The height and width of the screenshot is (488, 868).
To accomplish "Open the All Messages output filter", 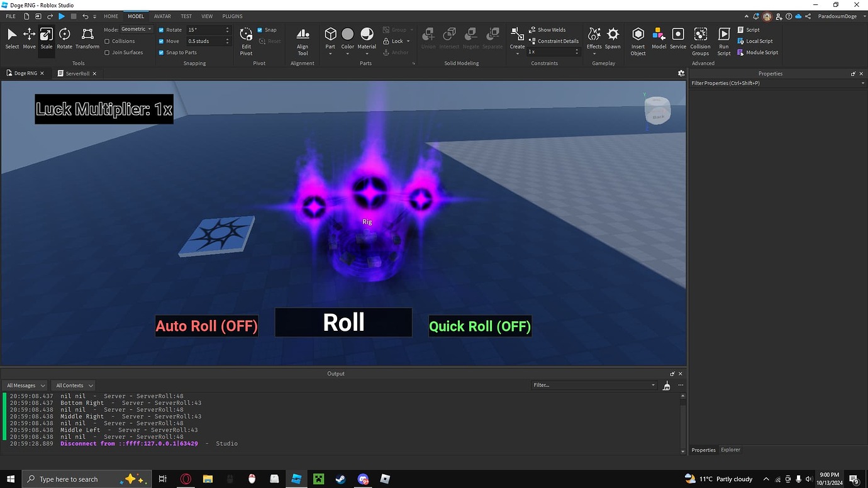I will [25, 385].
